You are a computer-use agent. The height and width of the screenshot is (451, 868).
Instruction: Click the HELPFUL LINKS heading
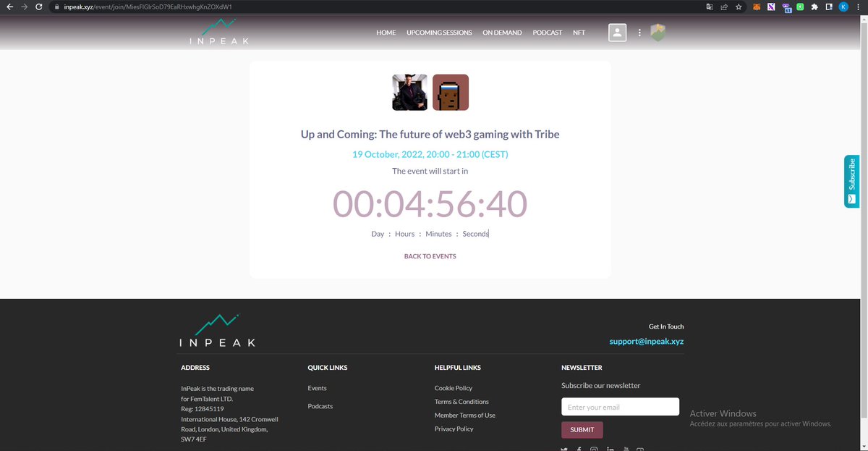click(458, 368)
